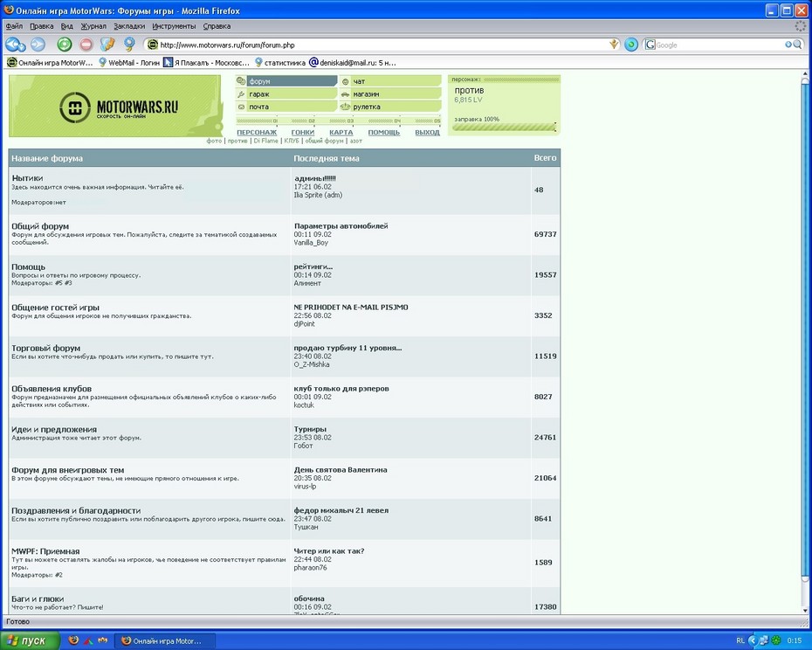Click the ВЫХОД link to log out
Image resolution: width=812 pixels, height=650 pixels.
427,132
